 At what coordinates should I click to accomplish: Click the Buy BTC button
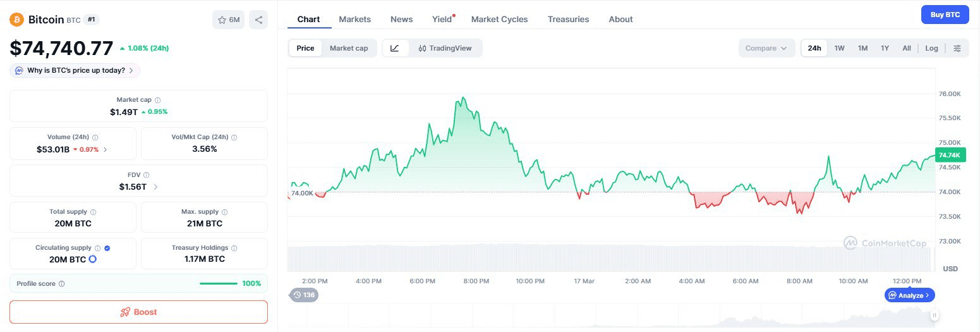pos(945,15)
